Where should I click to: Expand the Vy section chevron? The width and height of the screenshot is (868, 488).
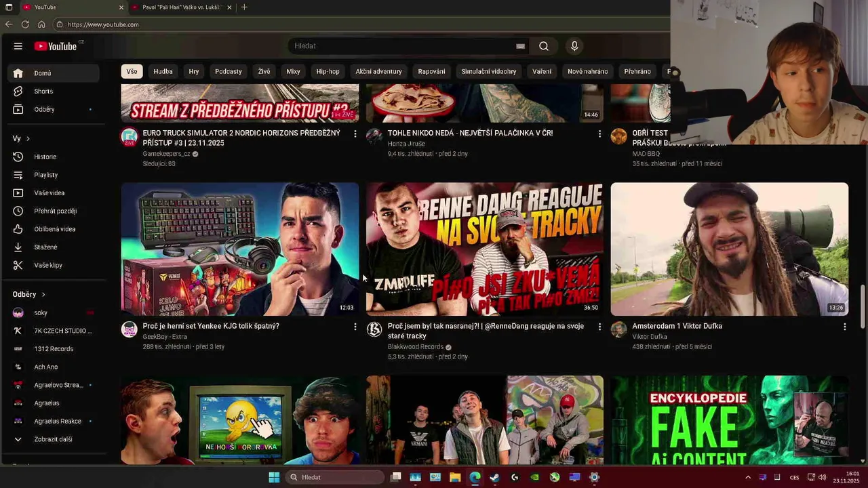(x=28, y=138)
